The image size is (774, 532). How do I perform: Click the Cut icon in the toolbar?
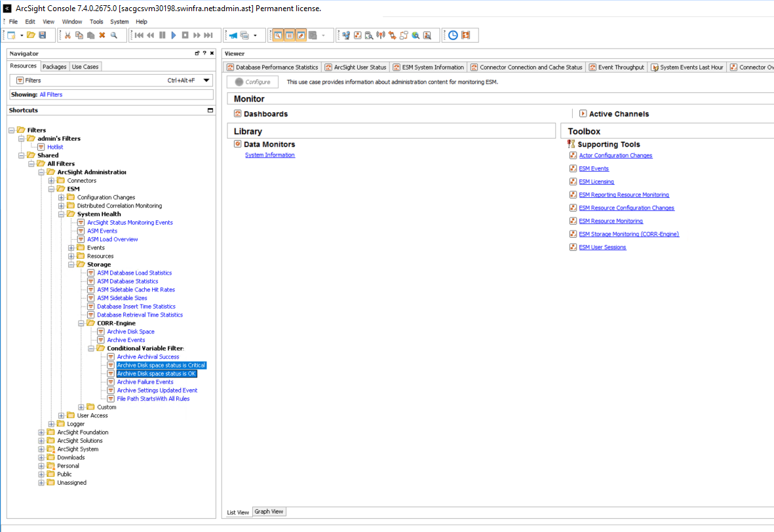(x=68, y=35)
